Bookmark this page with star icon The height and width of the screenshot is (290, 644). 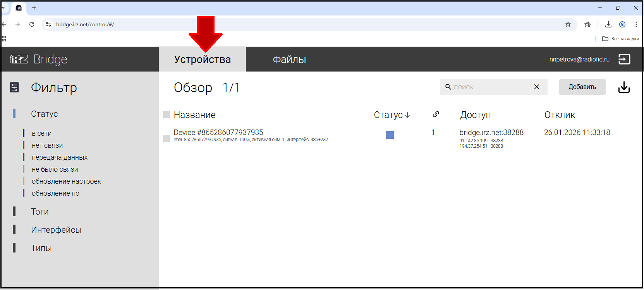pos(568,24)
